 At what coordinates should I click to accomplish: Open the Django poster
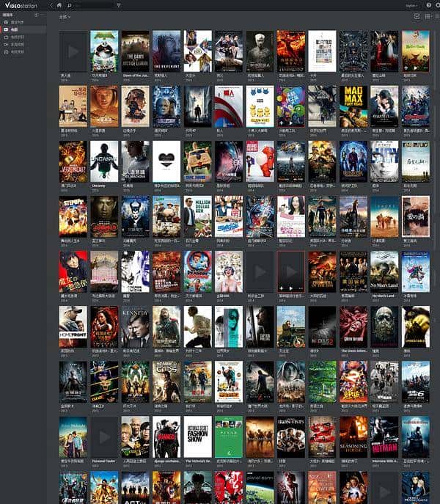pyautogui.click(x=166, y=437)
